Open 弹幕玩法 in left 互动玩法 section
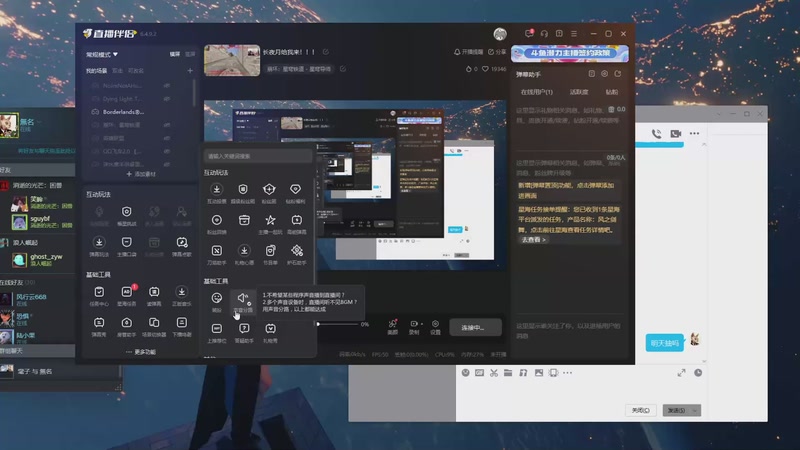Viewport: 800px width, 450px height. pyautogui.click(x=99, y=246)
